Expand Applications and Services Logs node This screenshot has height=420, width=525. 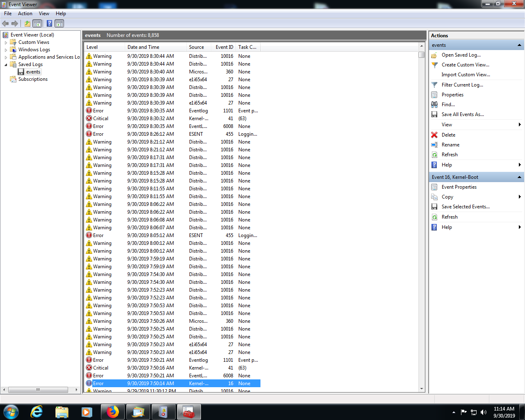[6, 57]
